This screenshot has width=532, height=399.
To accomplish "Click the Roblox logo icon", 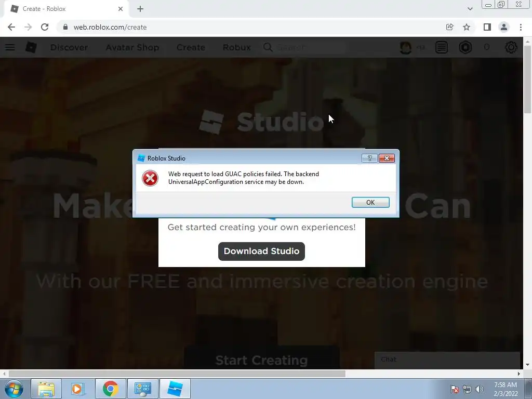I will coord(31,47).
